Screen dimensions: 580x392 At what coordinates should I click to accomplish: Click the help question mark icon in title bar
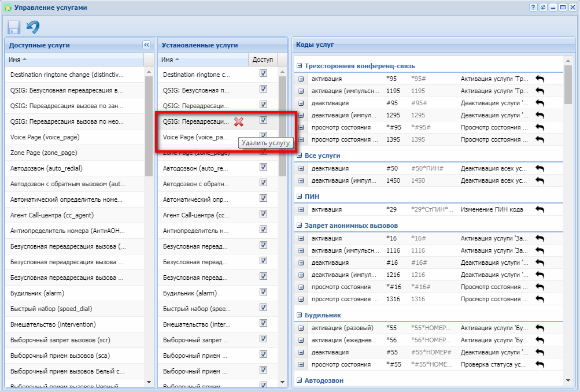tap(533, 7)
